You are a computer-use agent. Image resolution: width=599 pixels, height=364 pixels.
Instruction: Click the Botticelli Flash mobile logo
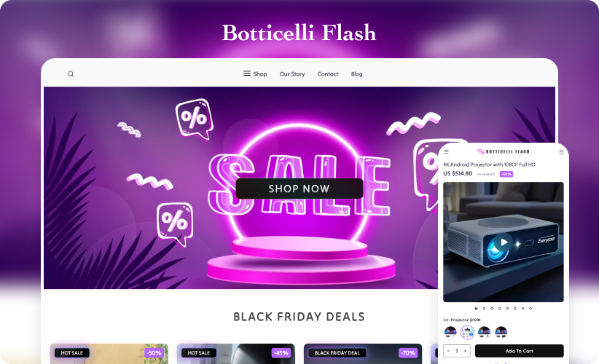503,152
